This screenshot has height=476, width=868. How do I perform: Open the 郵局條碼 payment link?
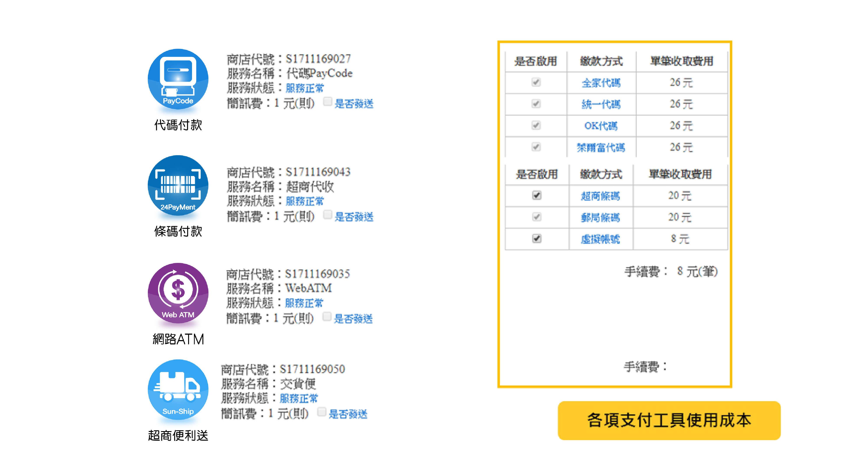pyautogui.click(x=600, y=217)
